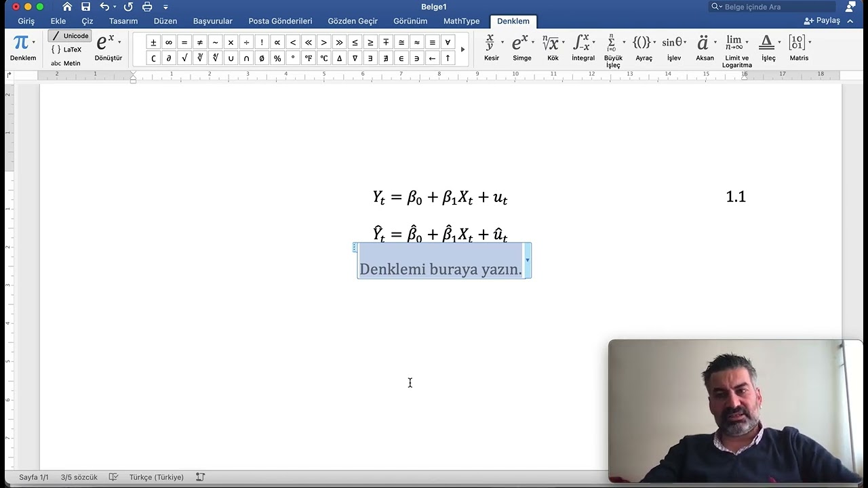The height and width of the screenshot is (488, 868).
Task: Save the document with the floppy icon
Action: [x=85, y=7]
